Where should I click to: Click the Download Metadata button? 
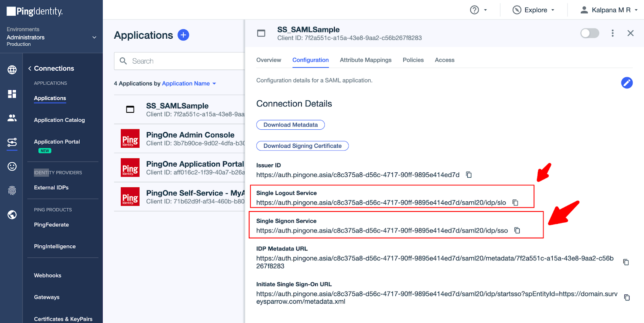(291, 125)
